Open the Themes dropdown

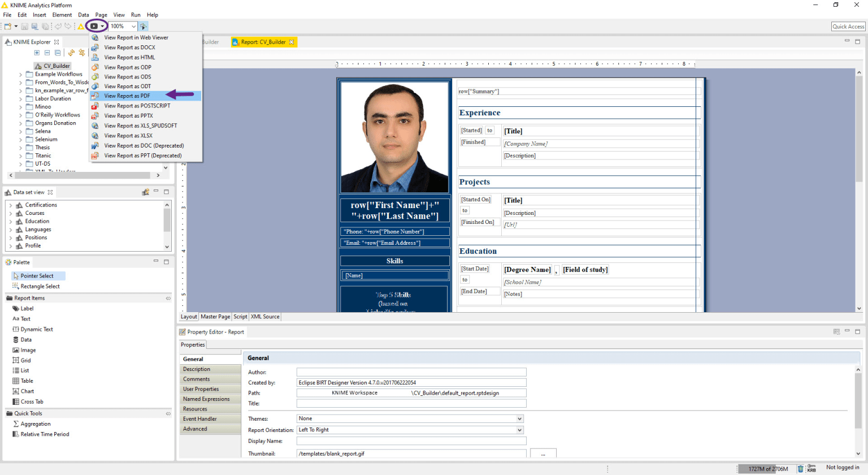pos(410,418)
